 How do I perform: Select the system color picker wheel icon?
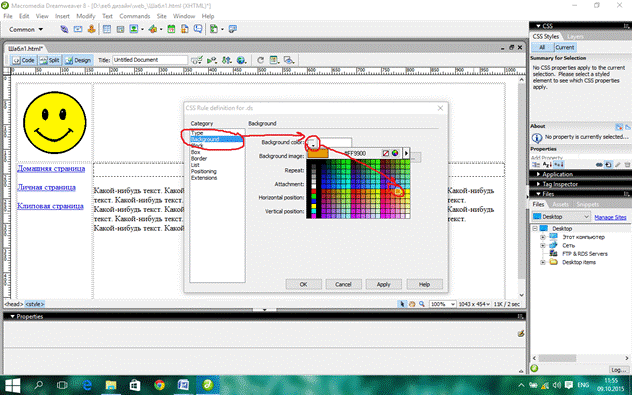[395, 153]
